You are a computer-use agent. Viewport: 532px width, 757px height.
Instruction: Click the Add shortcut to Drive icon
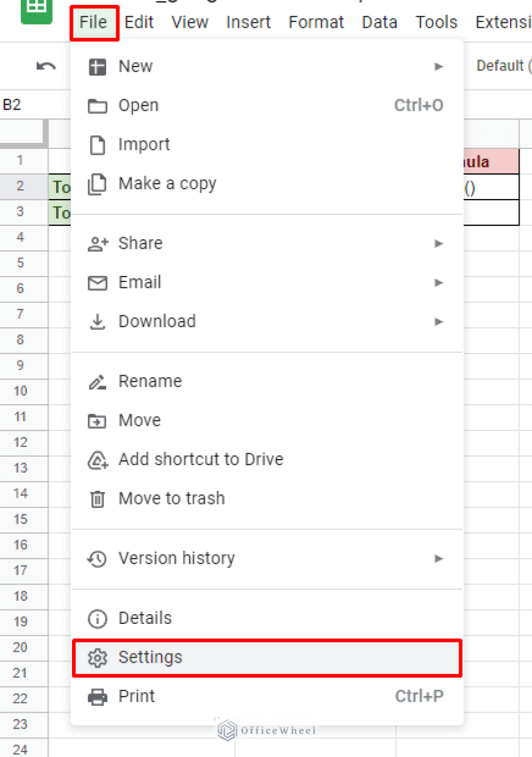pyautogui.click(x=98, y=460)
